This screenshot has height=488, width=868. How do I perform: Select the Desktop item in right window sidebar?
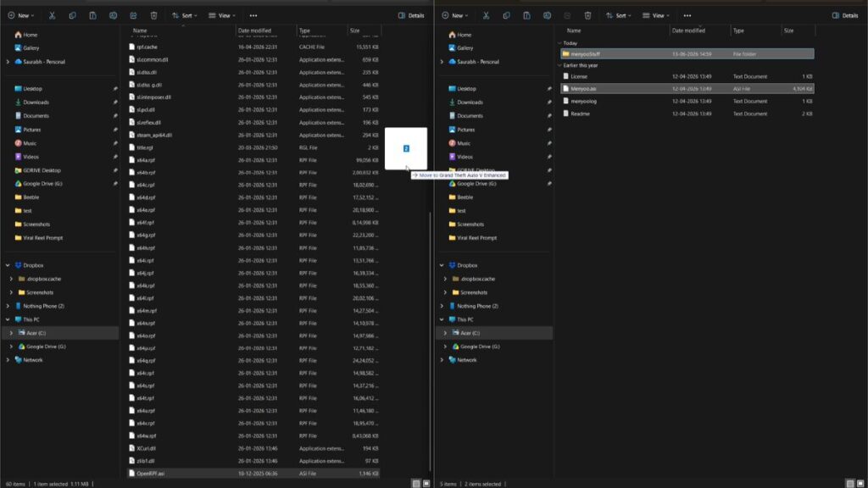[462, 88]
